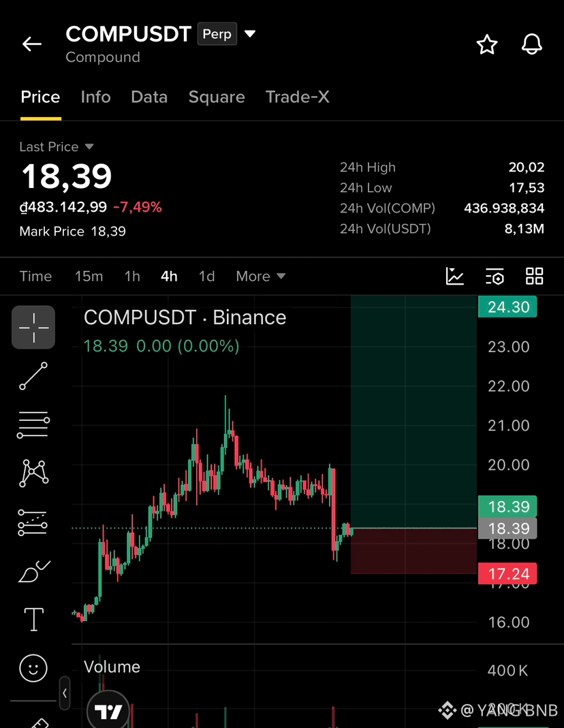Collapse the drawing toolbar arrow
Screen dimensions: 564x728
[65, 693]
